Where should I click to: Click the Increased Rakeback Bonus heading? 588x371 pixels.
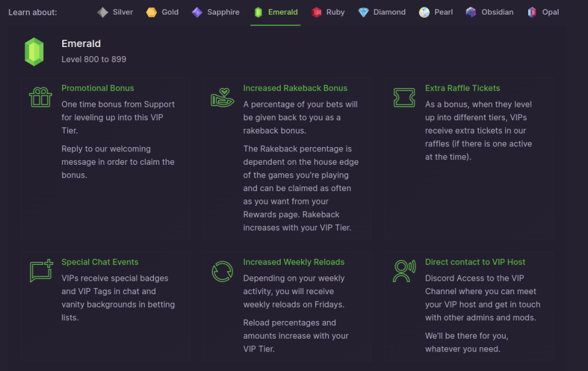pyautogui.click(x=295, y=88)
